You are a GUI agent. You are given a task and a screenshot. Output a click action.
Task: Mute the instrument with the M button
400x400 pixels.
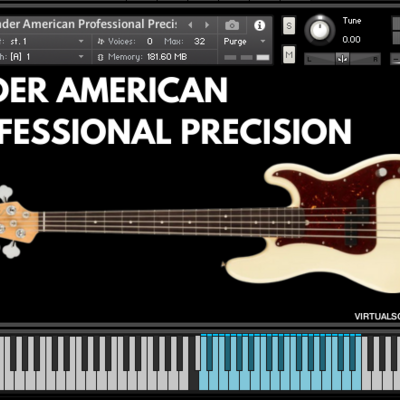coord(289,55)
